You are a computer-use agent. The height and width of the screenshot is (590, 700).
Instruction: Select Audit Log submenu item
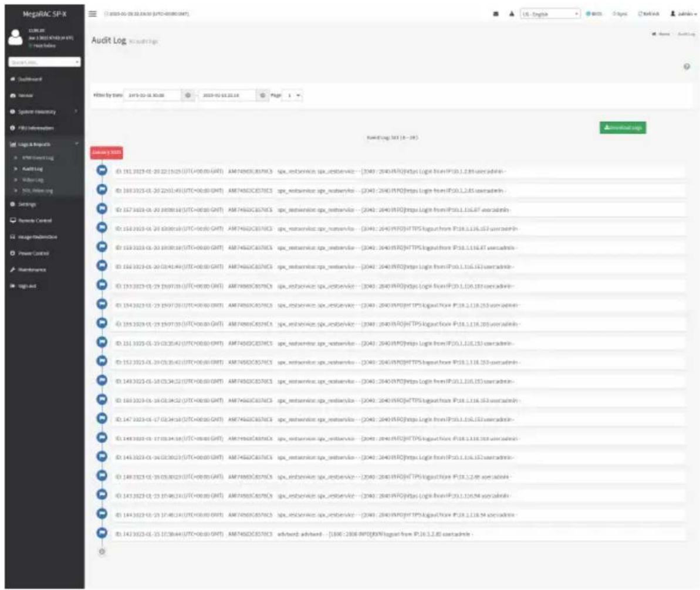coord(32,169)
